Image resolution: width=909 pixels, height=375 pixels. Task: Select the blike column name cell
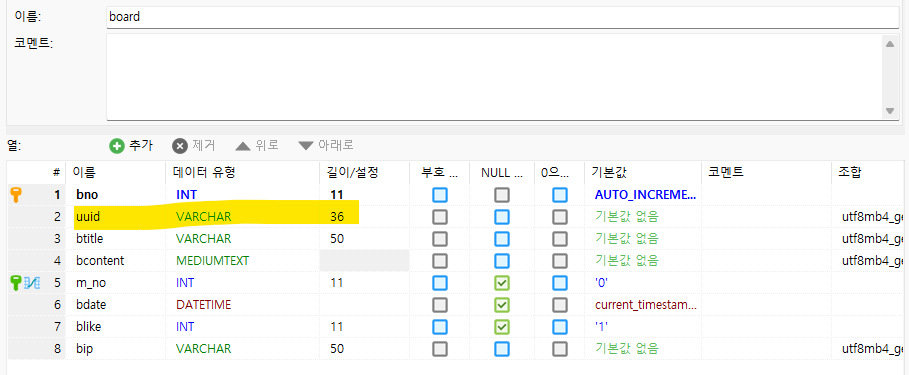(116, 327)
